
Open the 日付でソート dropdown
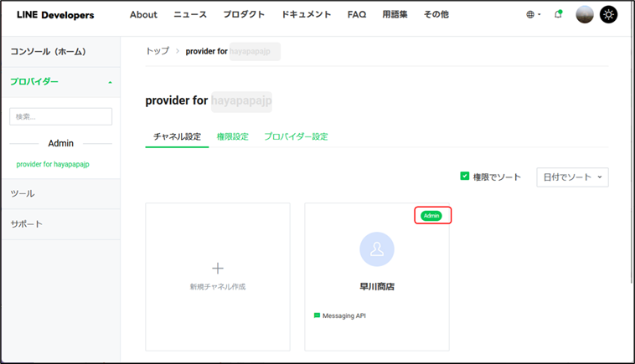[572, 177]
